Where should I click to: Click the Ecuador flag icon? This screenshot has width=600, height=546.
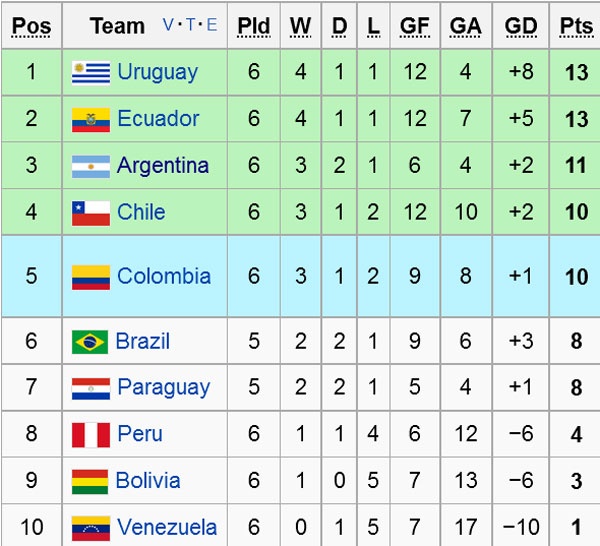(91, 119)
